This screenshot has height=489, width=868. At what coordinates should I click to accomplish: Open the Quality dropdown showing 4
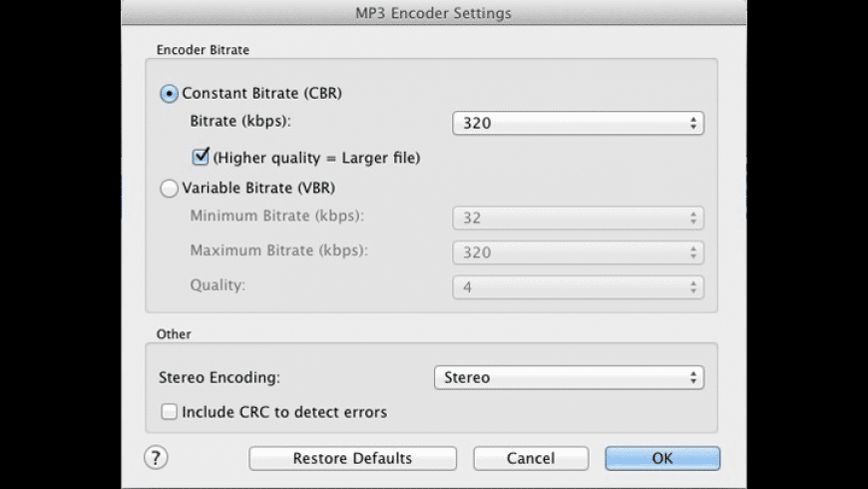tap(578, 287)
